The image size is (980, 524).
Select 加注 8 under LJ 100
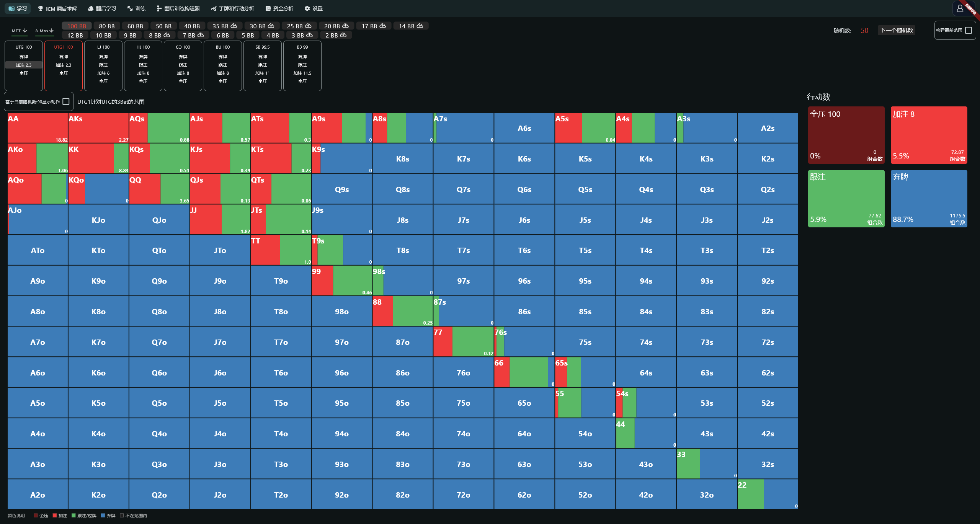click(103, 73)
